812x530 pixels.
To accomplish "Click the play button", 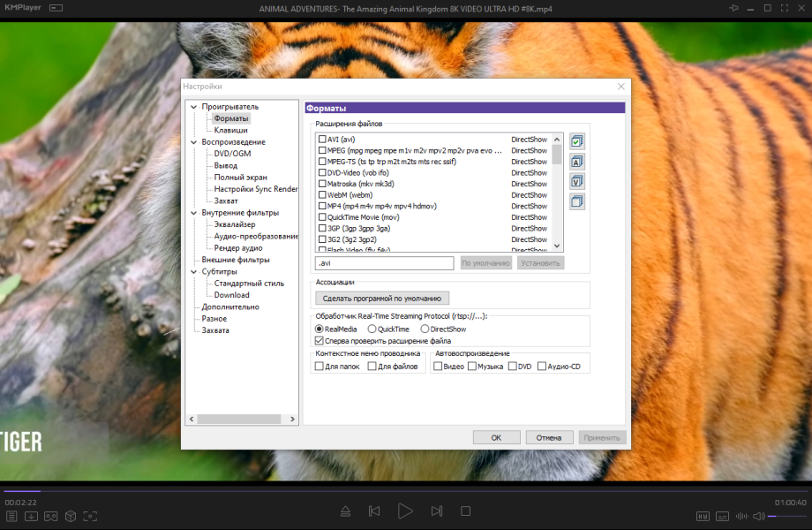I will (405, 511).
